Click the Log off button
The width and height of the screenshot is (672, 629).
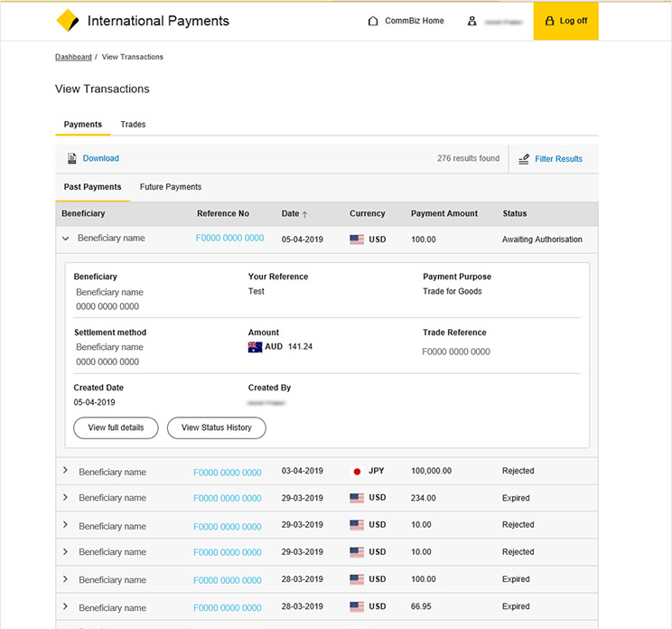[x=565, y=21]
